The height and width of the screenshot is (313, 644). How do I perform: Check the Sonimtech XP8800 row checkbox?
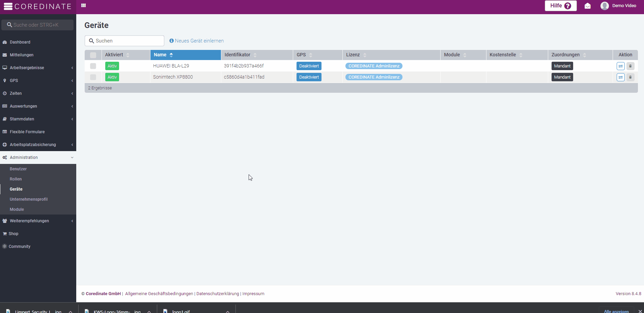coord(93,77)
